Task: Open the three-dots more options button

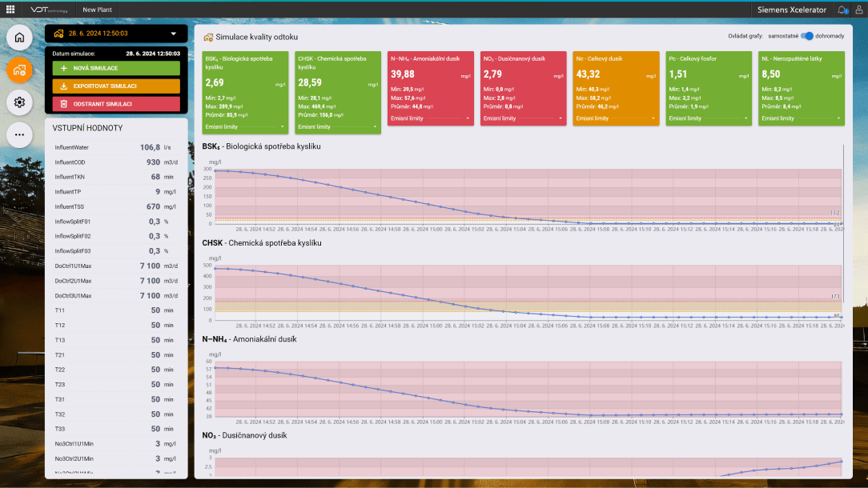Action: coord(20,134)
